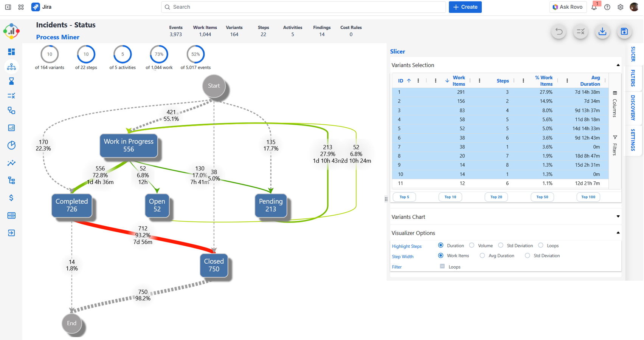Collapse the Variants Selection section
Image resolution: width=644 pixels, height=340 pixels.
tap(618, 65)
